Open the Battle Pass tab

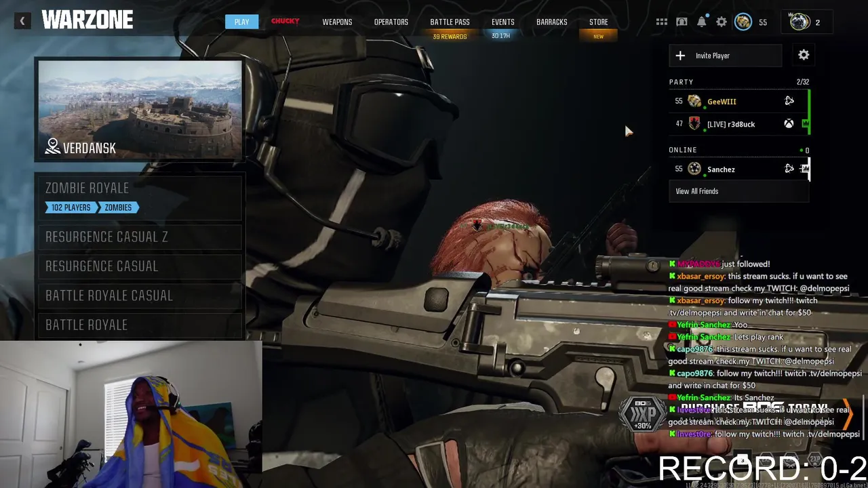[x=450, y=22]
